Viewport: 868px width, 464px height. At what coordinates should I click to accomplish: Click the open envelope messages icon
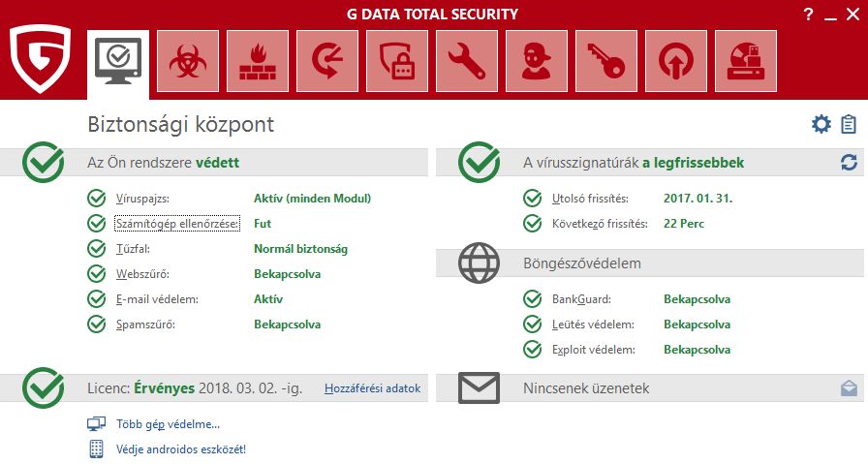point(849,388)
